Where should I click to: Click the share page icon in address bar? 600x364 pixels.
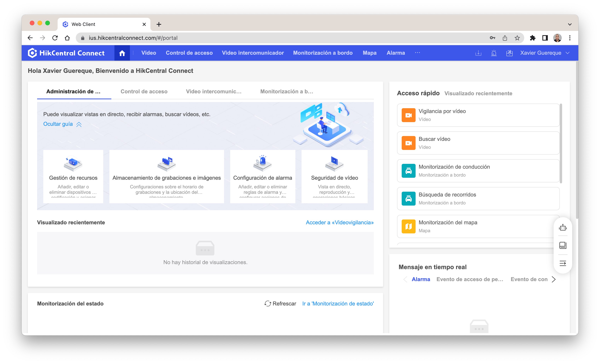tap(505, 38)
